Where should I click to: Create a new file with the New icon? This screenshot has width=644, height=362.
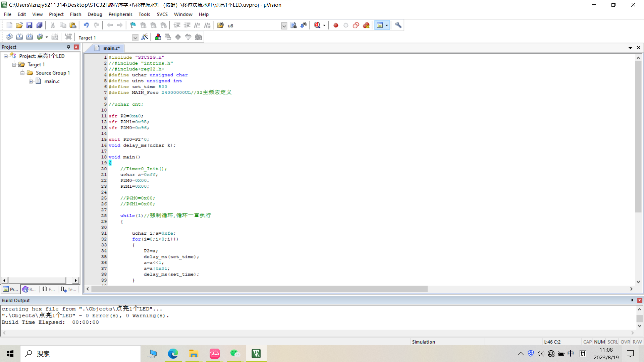click(9, 25)
